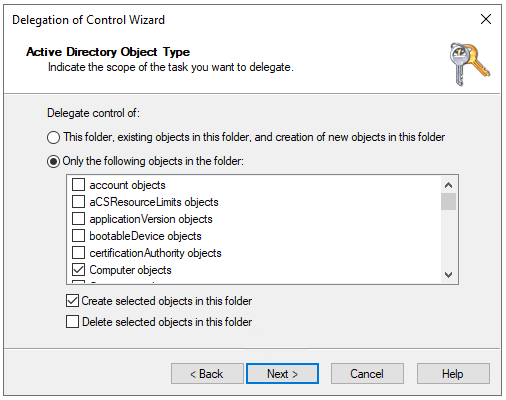
Task: Uncheck 'Create selected objects in this folder'
Action: pyautogui.click(x=72, y=301)
